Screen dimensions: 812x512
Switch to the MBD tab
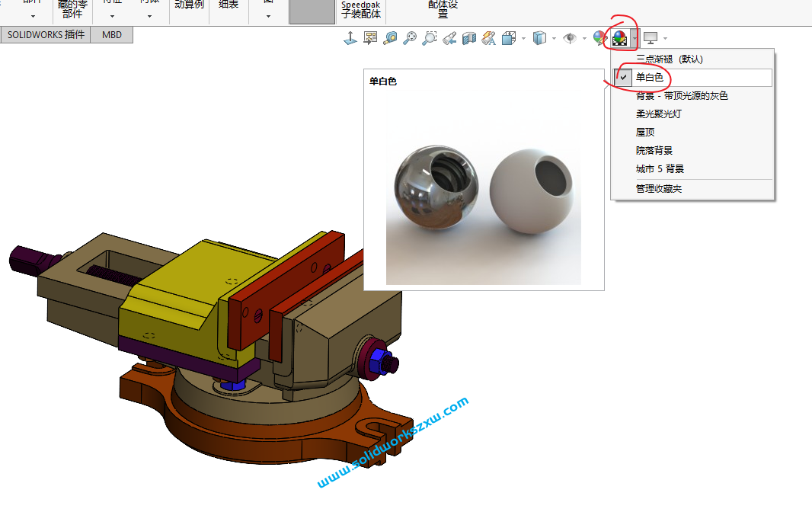click(x=110, y=35)
